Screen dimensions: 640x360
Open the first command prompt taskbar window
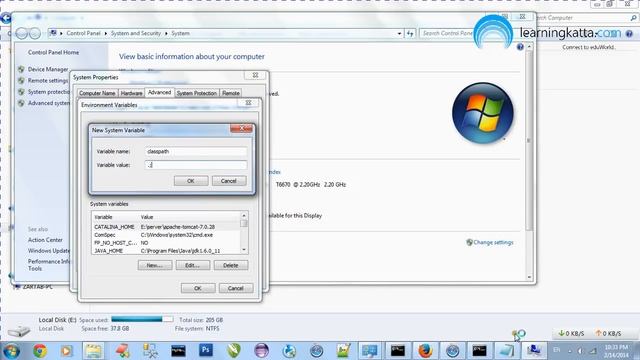point(397,351)
